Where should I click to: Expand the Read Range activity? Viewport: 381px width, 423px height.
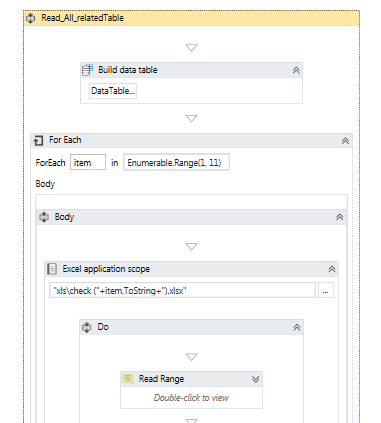pos(256,379)
